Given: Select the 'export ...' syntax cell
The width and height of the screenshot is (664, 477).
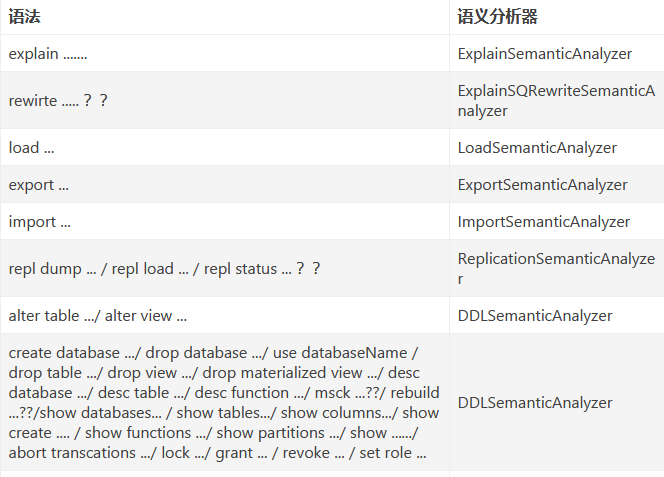Looking at the screenshot, I should tap(39, 185).
